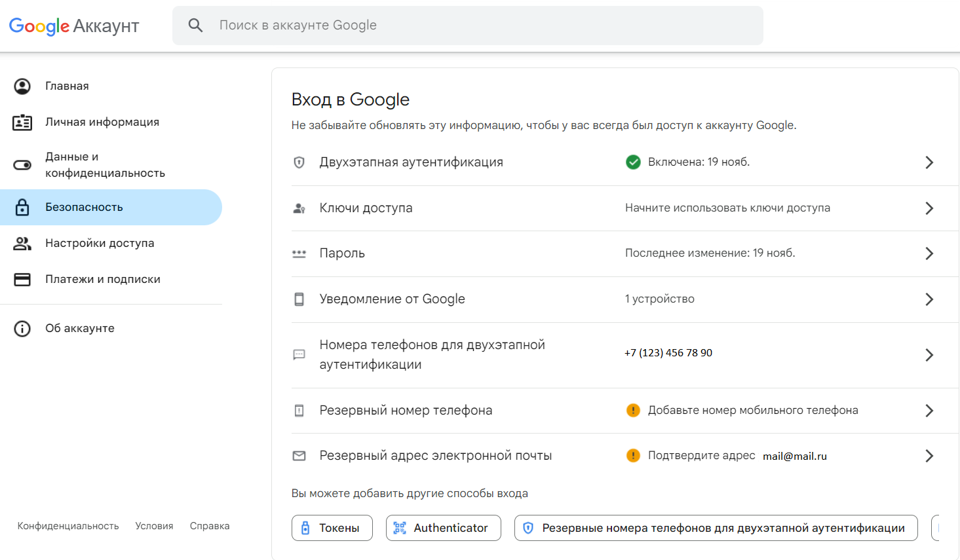The width and height of the screenshot is (960, 560).
Task: Click the SMS bubble icon beside Номера телефонов
Action: [299, 355]
